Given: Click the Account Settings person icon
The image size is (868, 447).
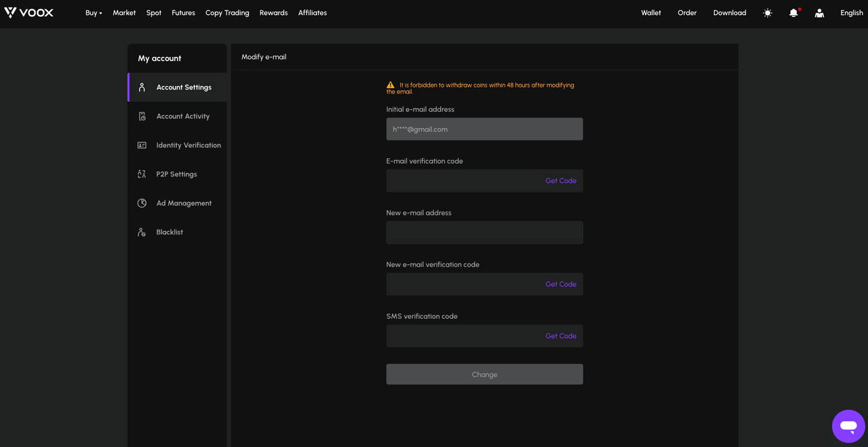Looking at the screenshot, I should (142, 87).
